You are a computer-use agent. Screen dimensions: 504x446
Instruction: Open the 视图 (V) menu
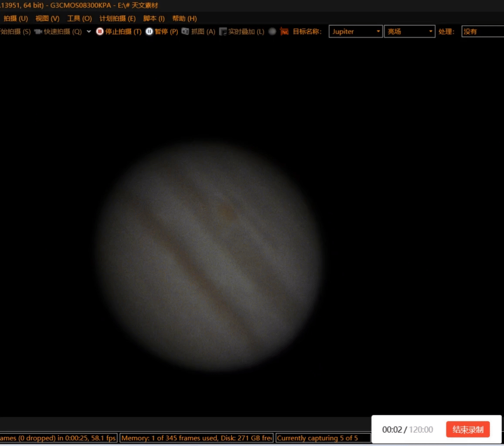point(47,18)
